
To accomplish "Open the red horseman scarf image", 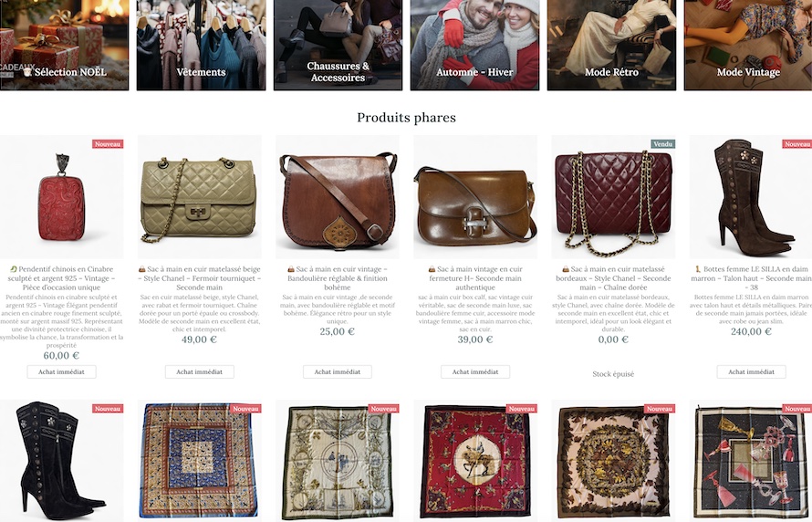I will tap(475, 461).
